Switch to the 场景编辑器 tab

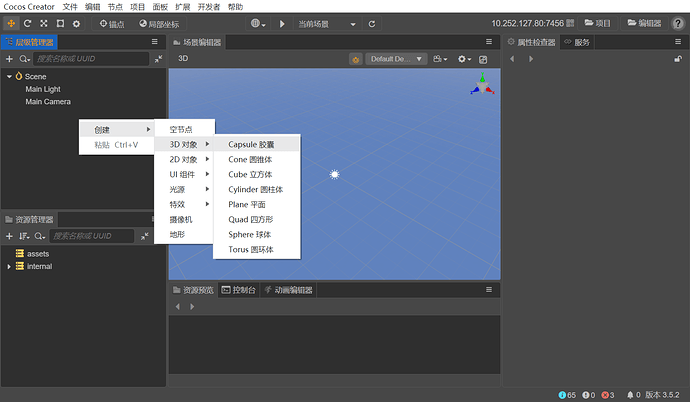(197, 42)
